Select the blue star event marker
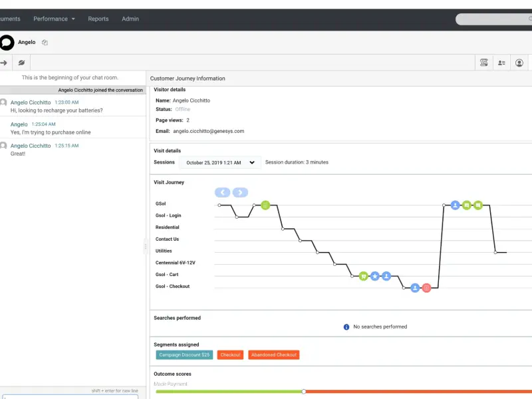This screenshot has height=399, width=532. pos(374,276)
